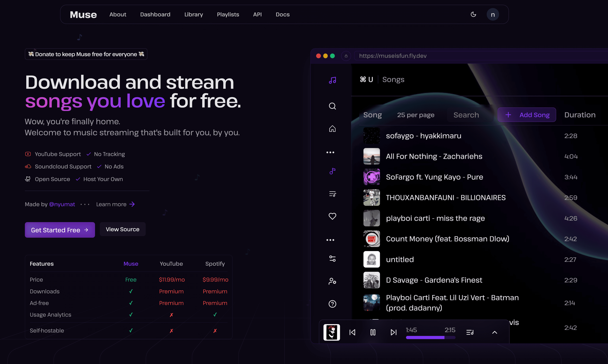608x364 pixels.
Task: Toggle dark mode moon icon
Action: click(x=473, y=14)
